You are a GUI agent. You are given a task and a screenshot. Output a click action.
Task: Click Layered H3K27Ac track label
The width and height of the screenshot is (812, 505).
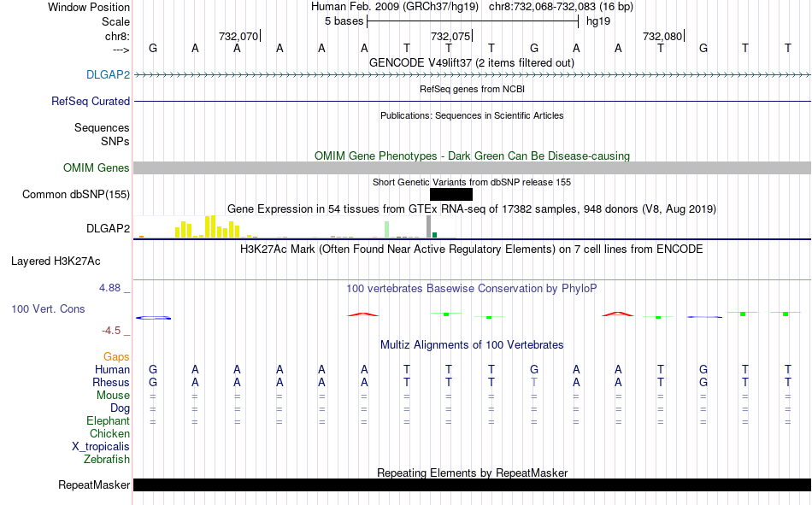click(56, 261)
